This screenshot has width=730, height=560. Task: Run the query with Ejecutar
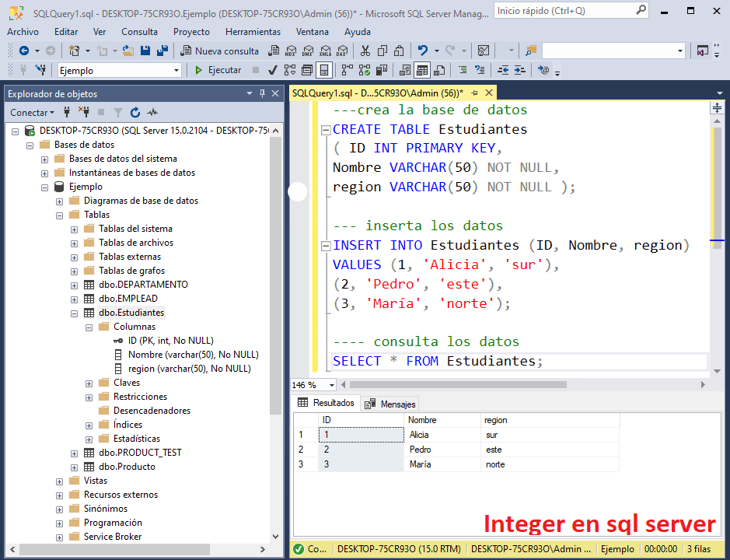pyautogui.click(x=218, y=70)
